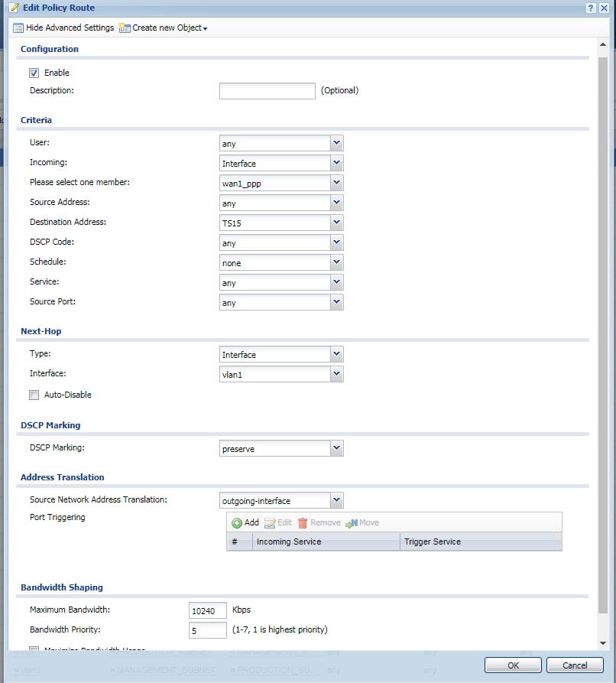Click the Description input field
The width and height of the screenshot is (616, 683).
pos(267,91)
